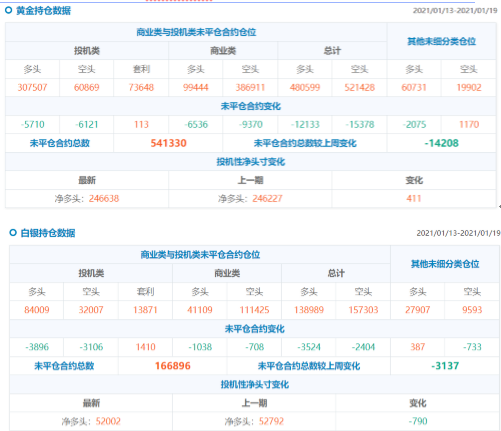501x431 pixels.
Task: Click the small arrow marker at right edge
Action: tap(500, 207)
